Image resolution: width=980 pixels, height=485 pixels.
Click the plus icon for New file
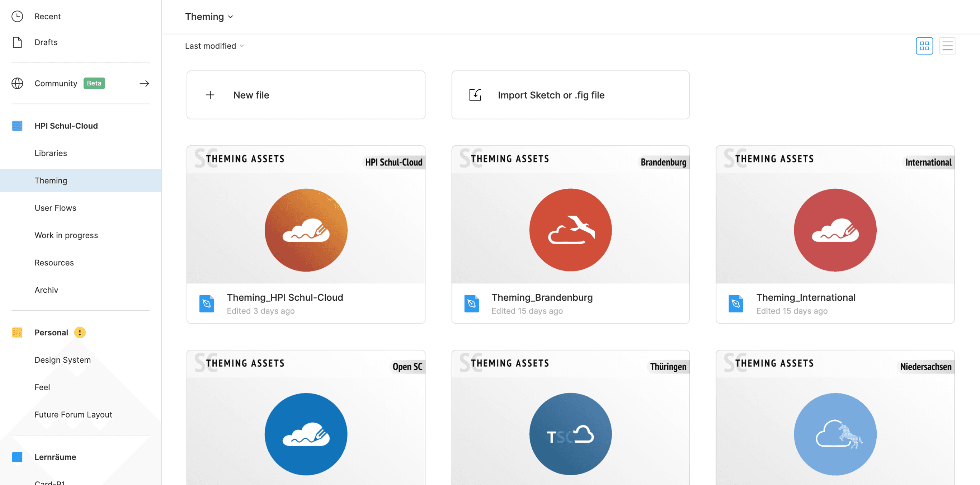(210, 95)
